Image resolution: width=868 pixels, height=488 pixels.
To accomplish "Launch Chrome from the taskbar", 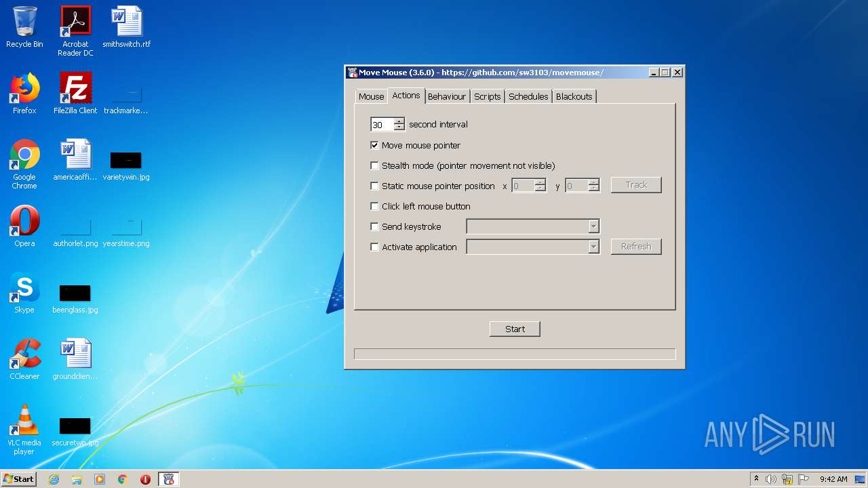I will (x=123, y=479).
